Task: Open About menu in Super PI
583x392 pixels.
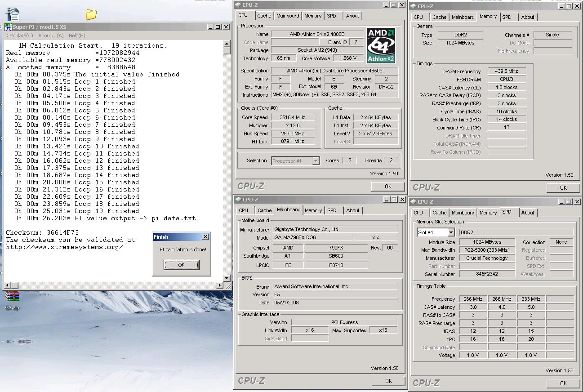Action: point(51,36)
